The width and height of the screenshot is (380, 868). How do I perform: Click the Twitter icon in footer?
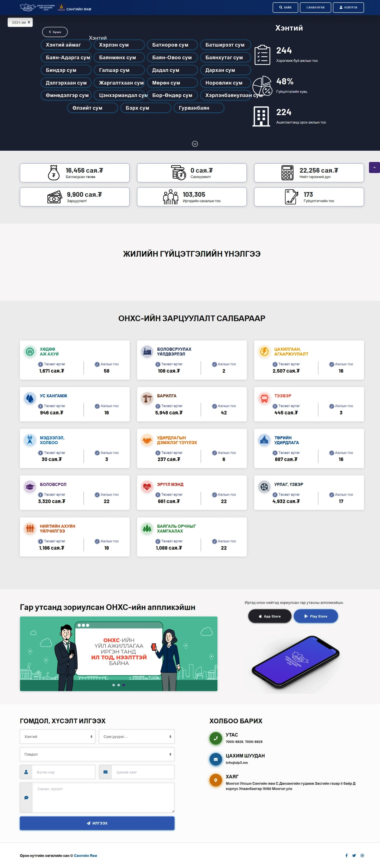click(x=354, y=855)
